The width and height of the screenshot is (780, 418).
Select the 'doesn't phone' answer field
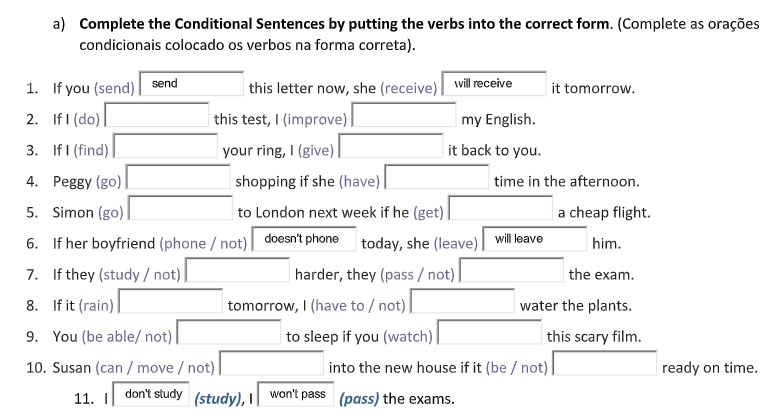point(304,239)
